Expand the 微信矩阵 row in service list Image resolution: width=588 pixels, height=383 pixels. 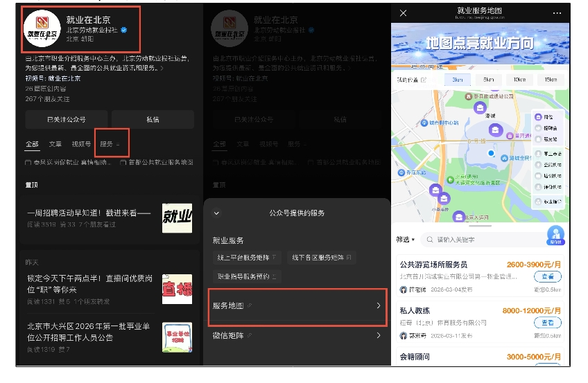tap(378, 335)
